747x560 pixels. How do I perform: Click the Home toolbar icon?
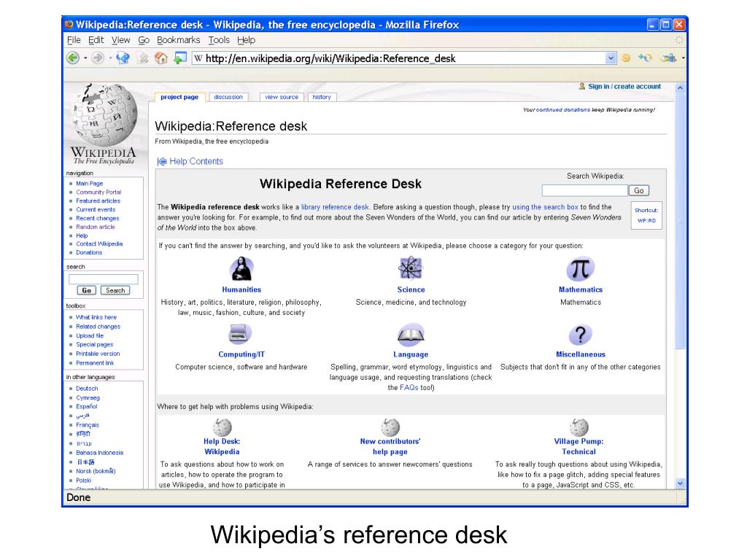point(161,58)
